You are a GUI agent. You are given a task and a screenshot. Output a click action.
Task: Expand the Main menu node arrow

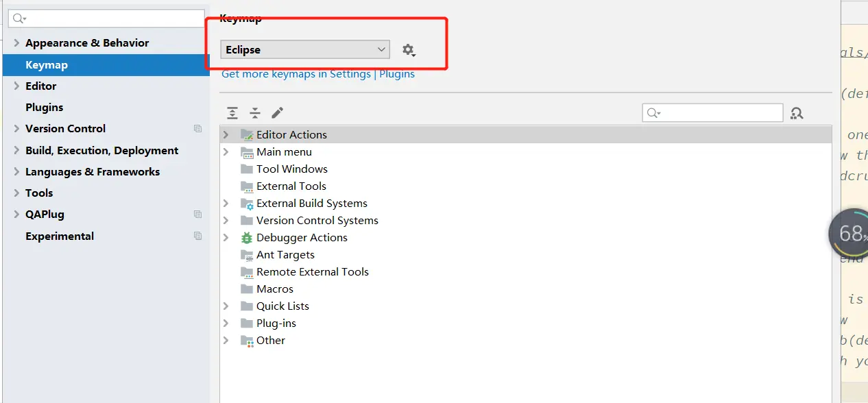coord(226,151)
